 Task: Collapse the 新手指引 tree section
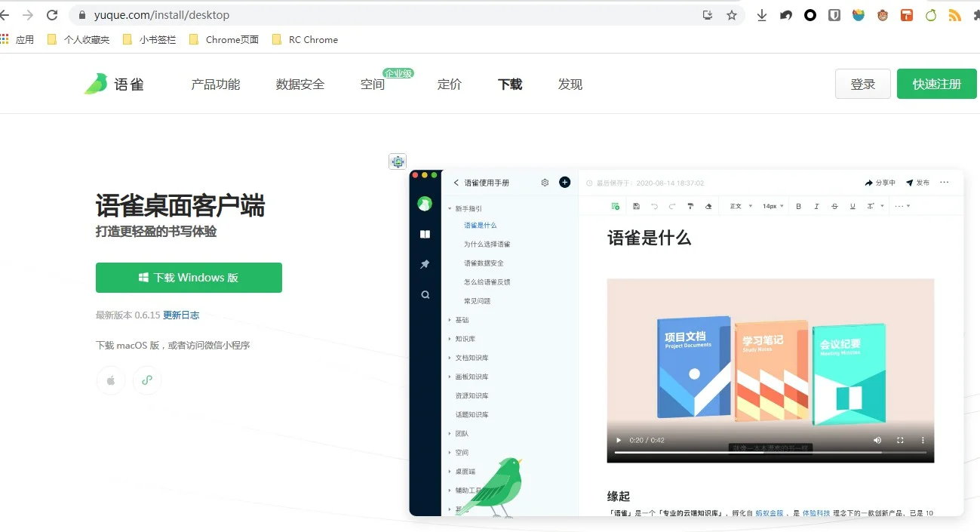[450, 208]
